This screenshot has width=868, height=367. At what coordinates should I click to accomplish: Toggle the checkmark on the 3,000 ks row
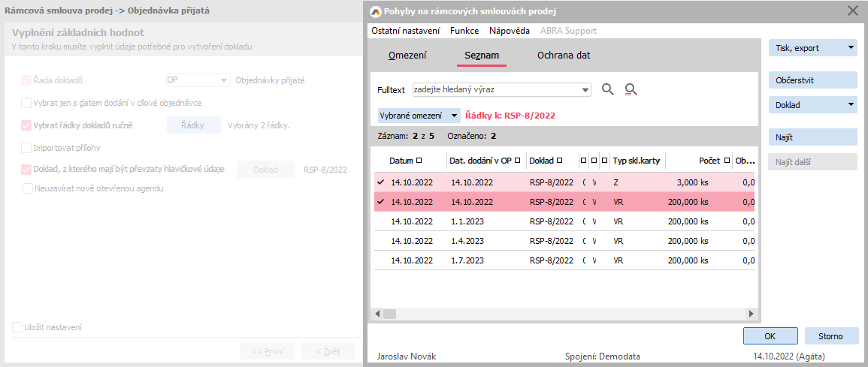coord(381,182)
